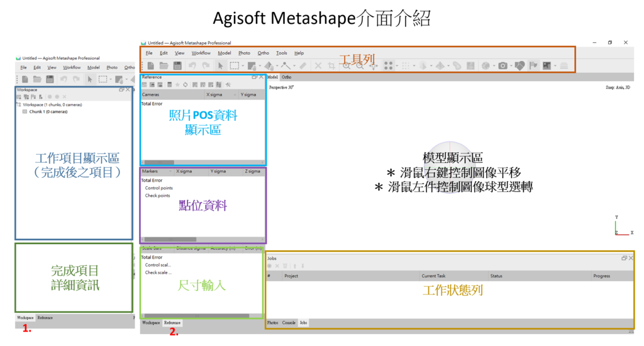Show the point cloud four-dots view icon

tap(388, 66)
